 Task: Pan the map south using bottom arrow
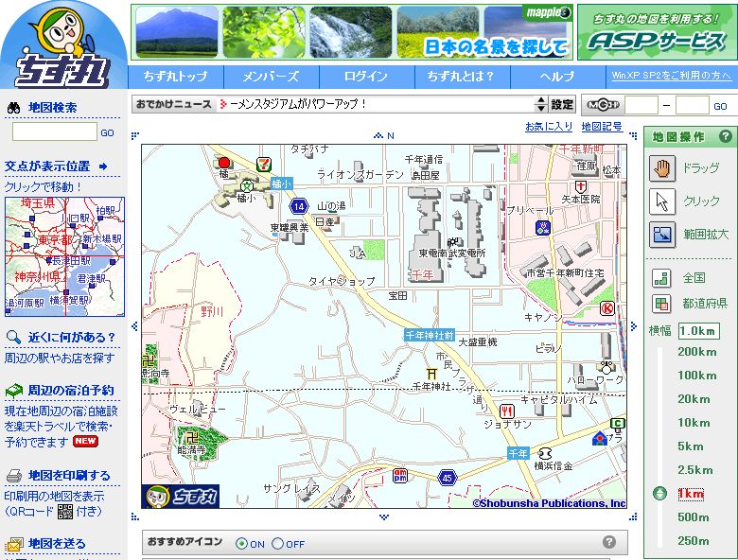pyautogui.click(x=383, y=516)
